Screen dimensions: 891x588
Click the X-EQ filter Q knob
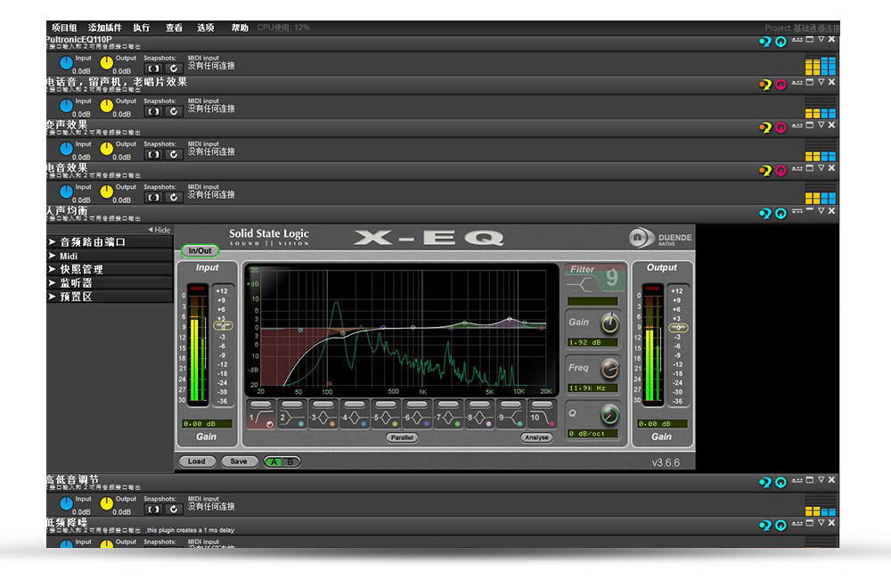[x=609, y=415]
